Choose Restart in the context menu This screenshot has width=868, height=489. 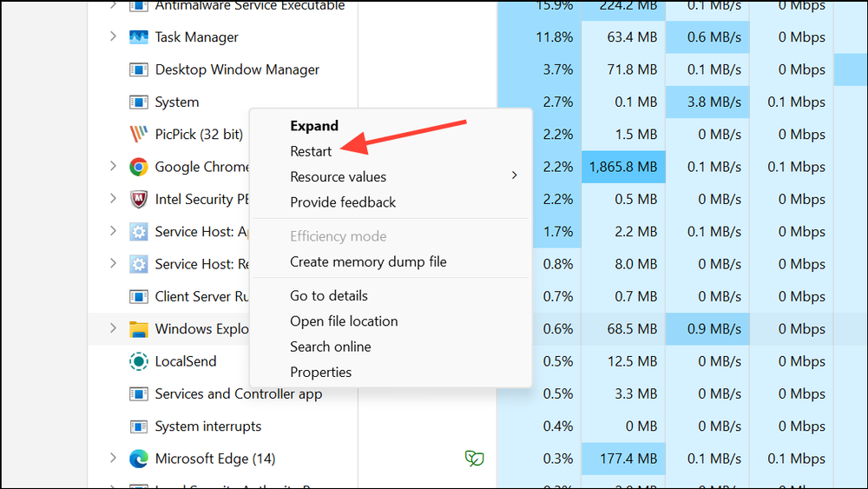[x=311, y=152]
